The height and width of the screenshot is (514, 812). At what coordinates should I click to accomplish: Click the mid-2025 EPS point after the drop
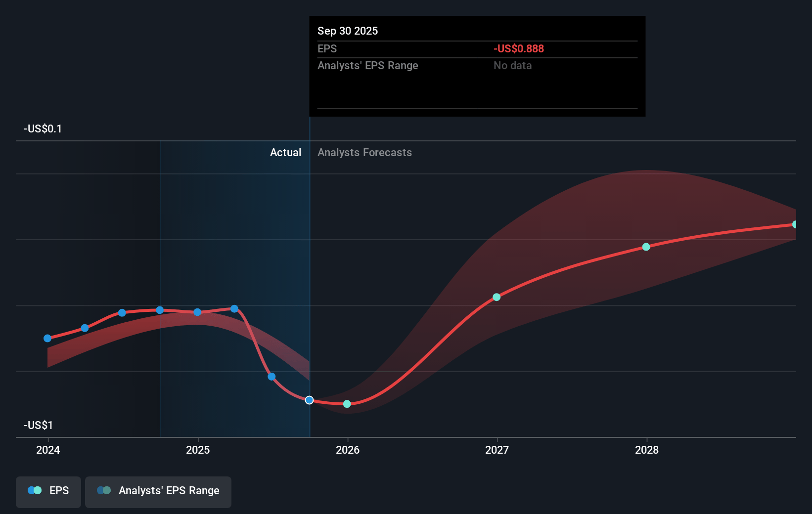coord(271,377)
